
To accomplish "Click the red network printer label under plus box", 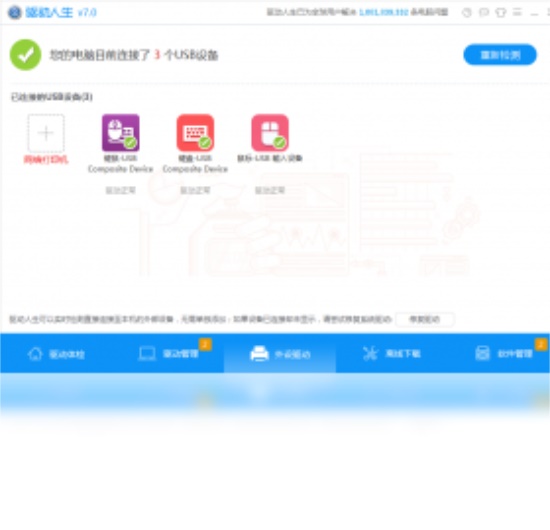I will coord(46,160).
